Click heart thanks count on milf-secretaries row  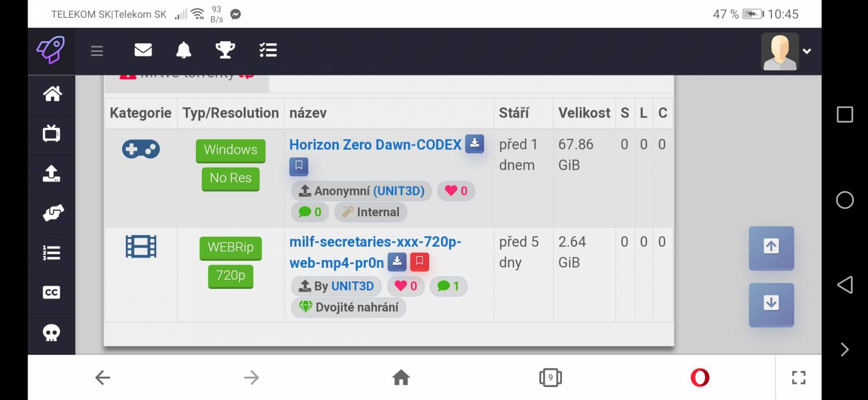(x=406, y=286)
